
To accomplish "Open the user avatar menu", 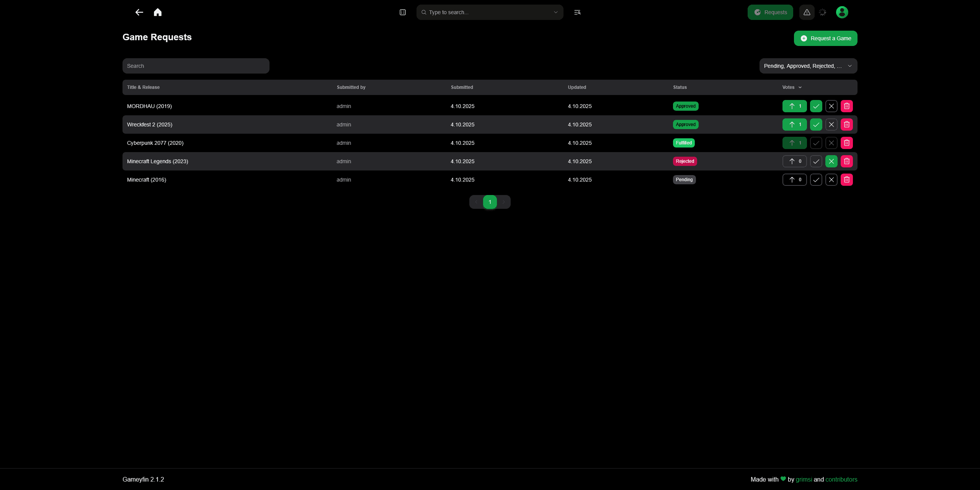I will coord(842,12).
